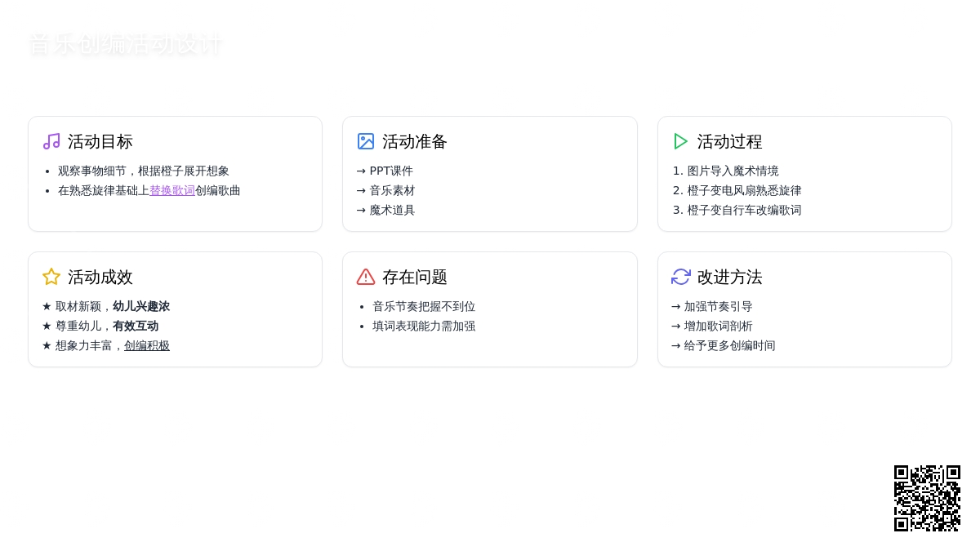
Task: Click the green play icon beside 活动过程
Action: (x=680, y=141)
